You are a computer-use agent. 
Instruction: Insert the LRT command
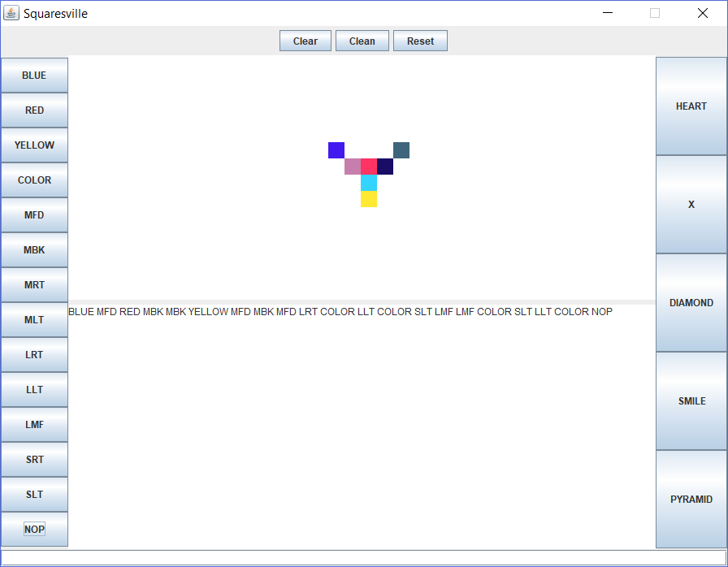pyautogui.click(x=34, y=354)
